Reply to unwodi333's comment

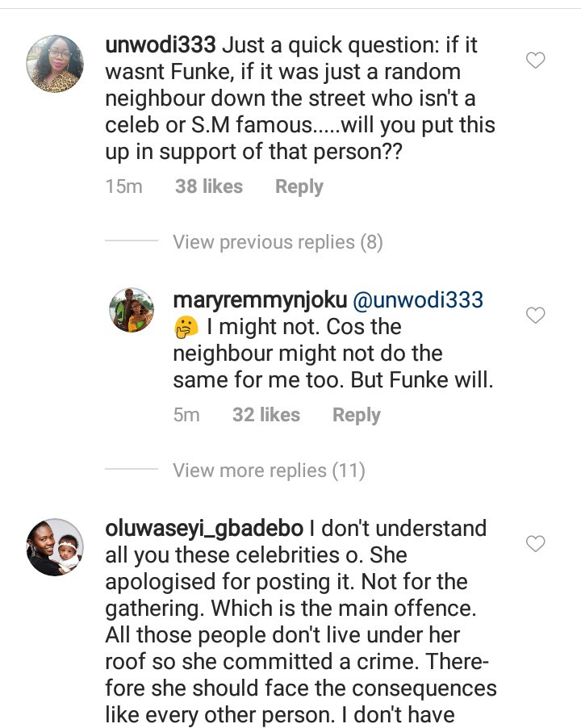coord(299,186)
